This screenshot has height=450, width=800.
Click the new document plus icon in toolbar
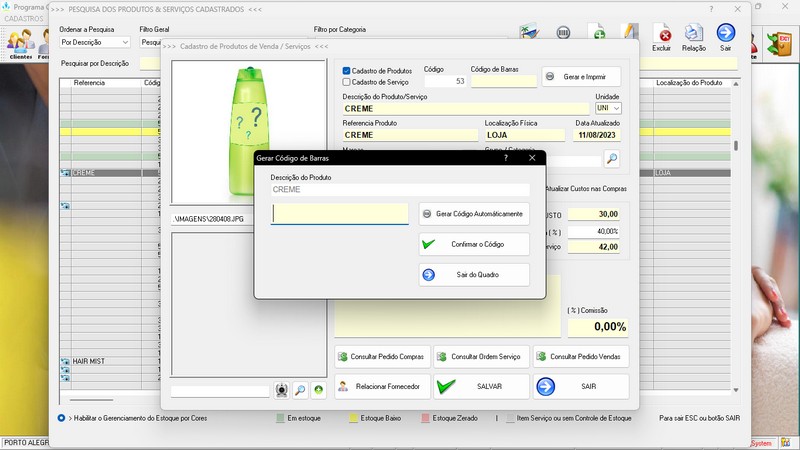click(x=597, y=32)
